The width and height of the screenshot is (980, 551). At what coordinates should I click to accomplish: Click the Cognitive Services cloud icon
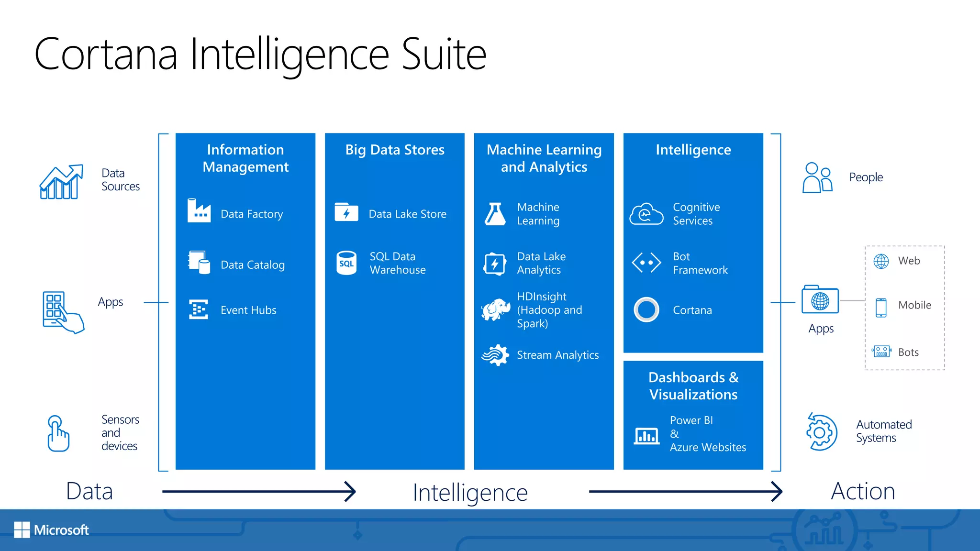click(x=646, y=214)
